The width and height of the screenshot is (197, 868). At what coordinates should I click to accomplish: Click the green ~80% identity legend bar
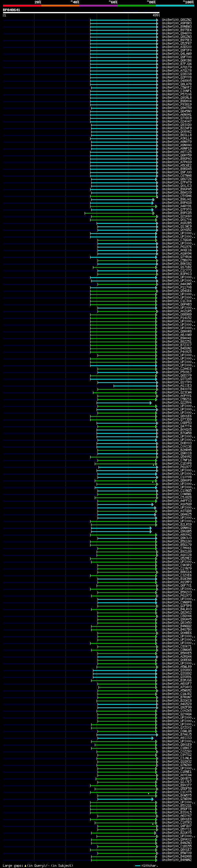tap(137, 6)
